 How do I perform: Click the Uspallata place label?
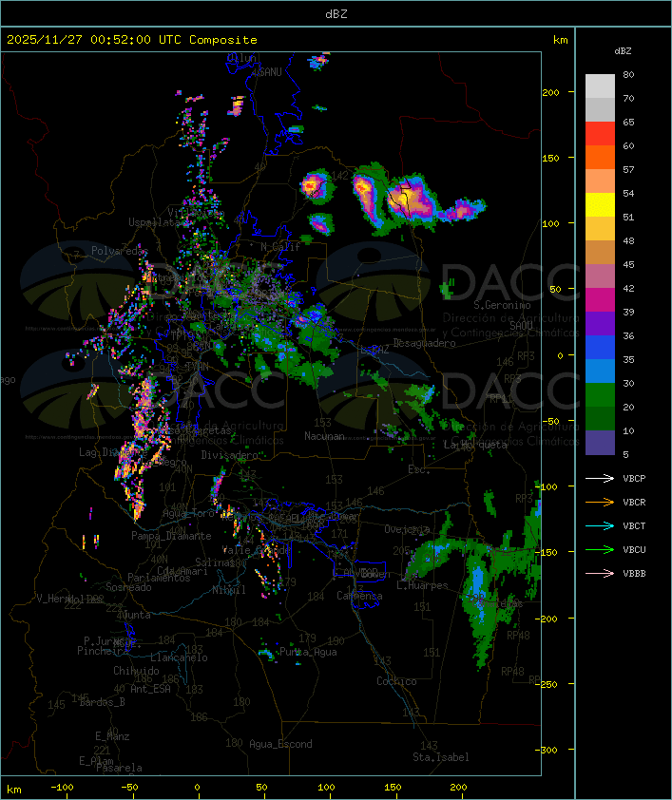coord(154,222)
